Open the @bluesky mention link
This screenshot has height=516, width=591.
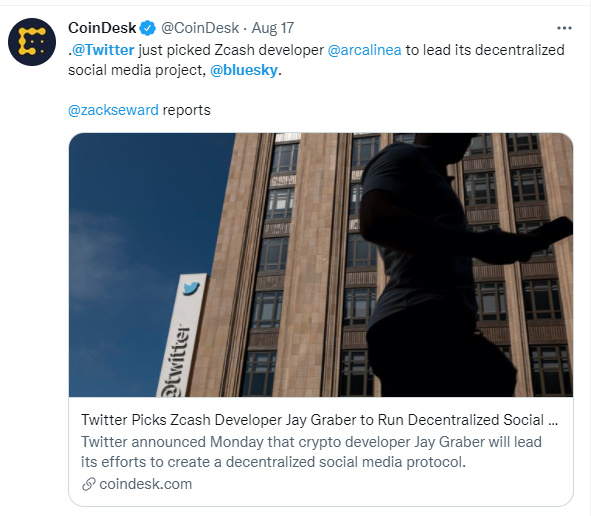[x=244, y=70]
